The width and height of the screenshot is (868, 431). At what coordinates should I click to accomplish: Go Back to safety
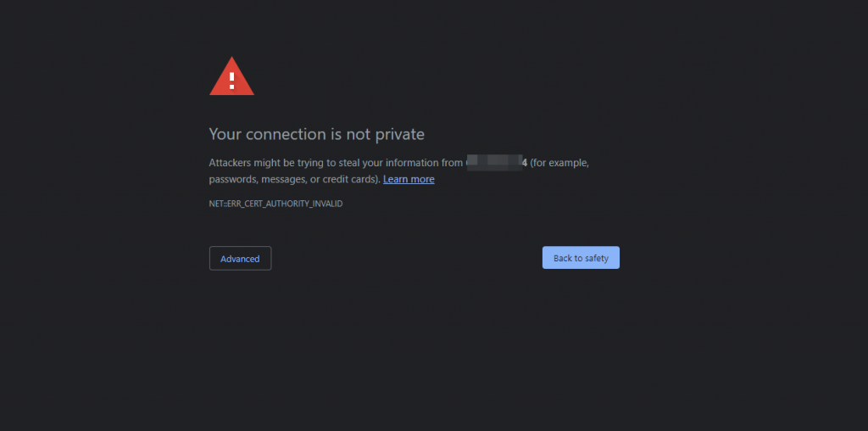[x=581, y=258]
